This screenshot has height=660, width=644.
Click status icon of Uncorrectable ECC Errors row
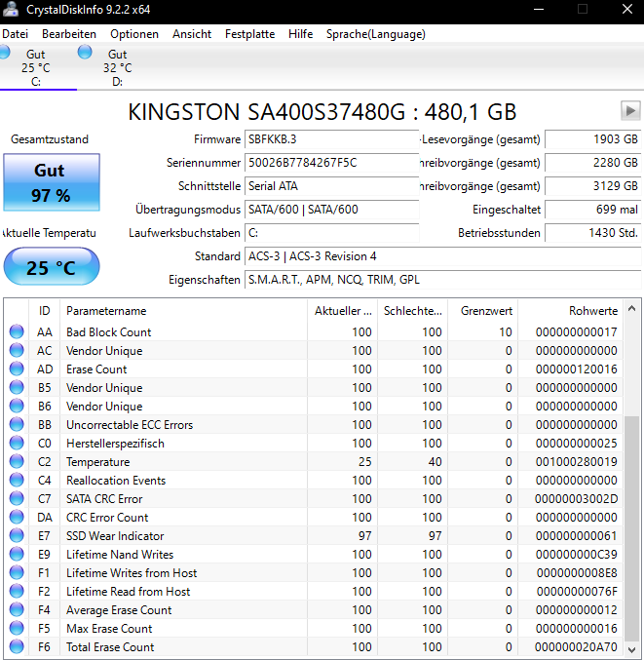(17, 424)
